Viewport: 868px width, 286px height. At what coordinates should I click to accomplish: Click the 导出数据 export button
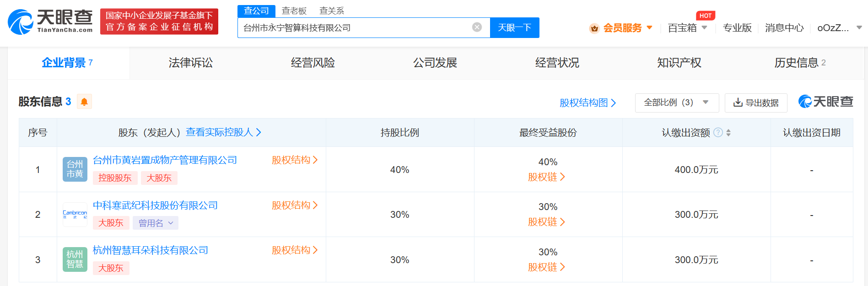click(x=756, y=103)
